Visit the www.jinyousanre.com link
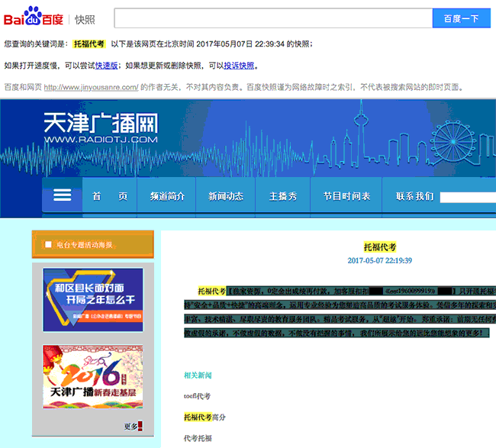The image size is (496, 448). point(91,87)
